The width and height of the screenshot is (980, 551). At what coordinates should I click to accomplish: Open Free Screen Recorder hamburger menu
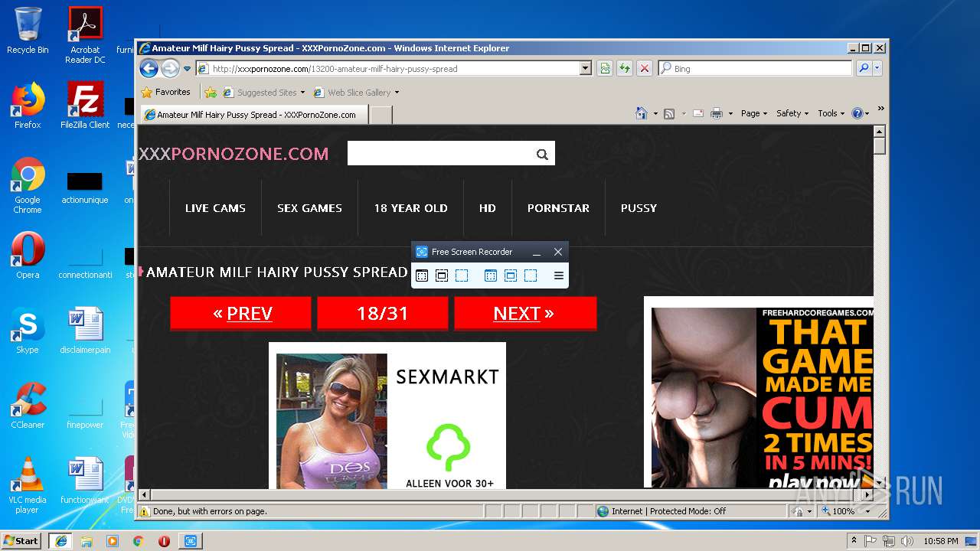tap(558, 275)
